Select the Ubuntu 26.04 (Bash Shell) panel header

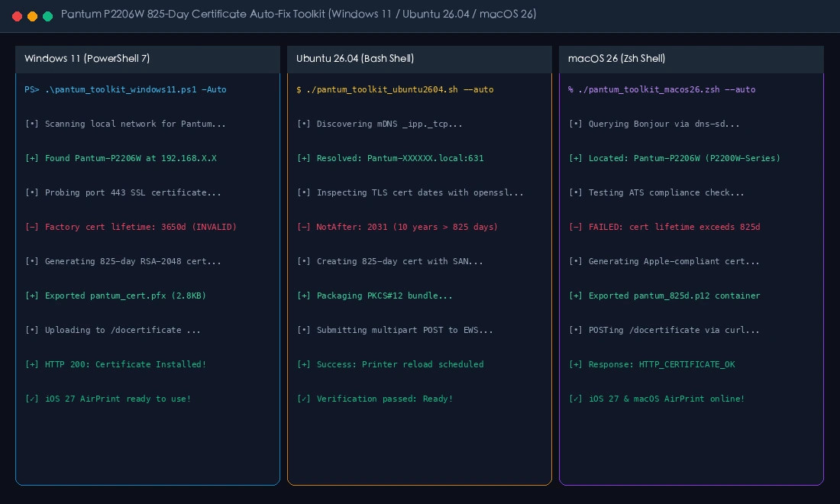click(419, 59)
